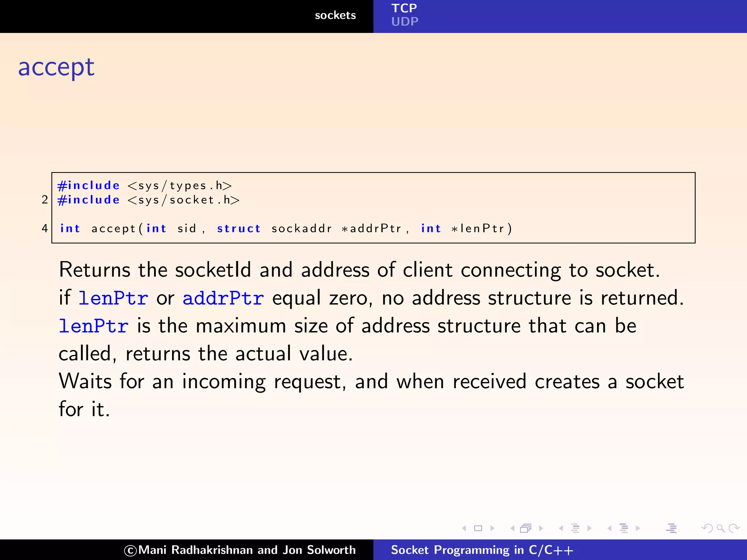Click the single slide rectangle navigation icon
Screen dimensions: 747x560
pos(478,528)
